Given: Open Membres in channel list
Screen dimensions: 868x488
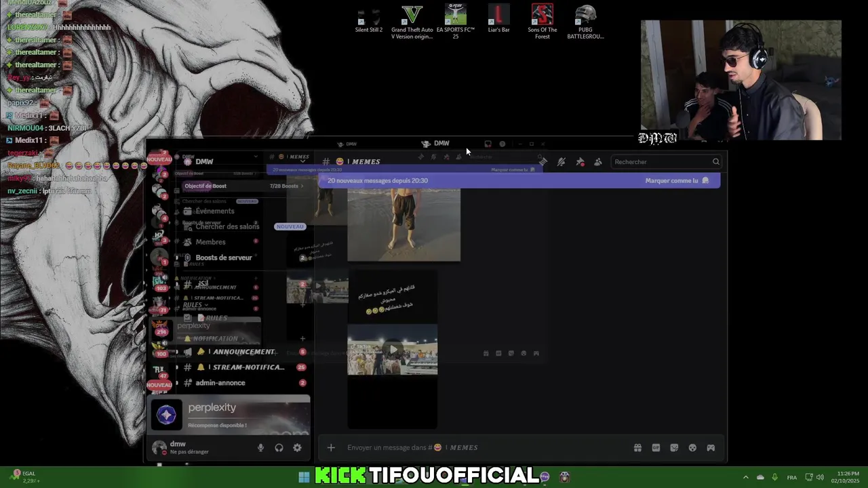Looking at the screenshot, I should point(210,242).
